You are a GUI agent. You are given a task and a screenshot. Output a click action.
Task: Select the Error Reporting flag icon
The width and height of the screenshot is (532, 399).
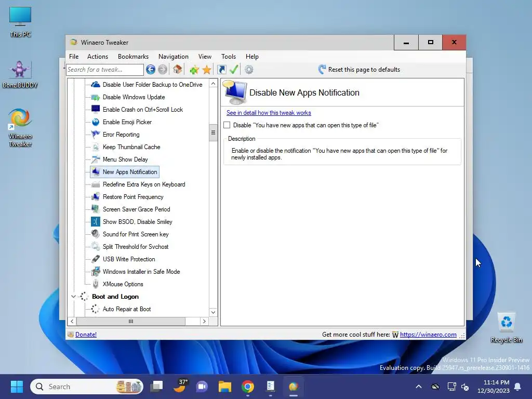tap(96, 135)
